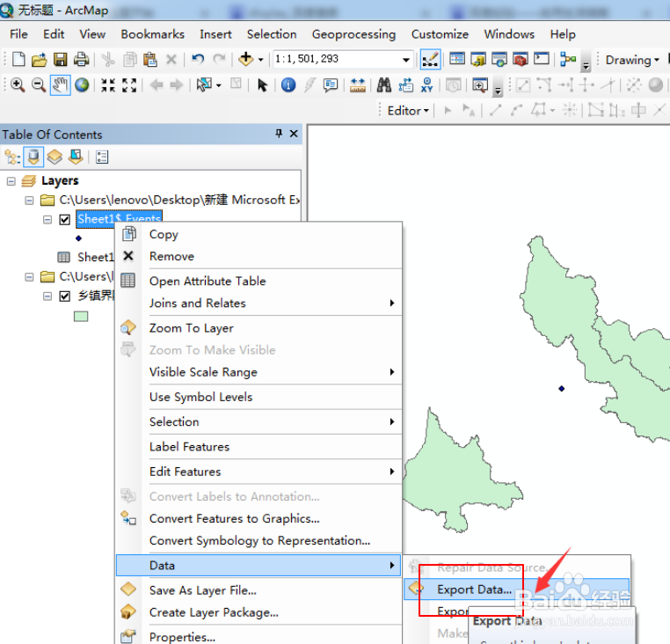Click Zoom To Layer menu entry
The height and width of the screenshot is (644, 670).
tap(259, 328)
